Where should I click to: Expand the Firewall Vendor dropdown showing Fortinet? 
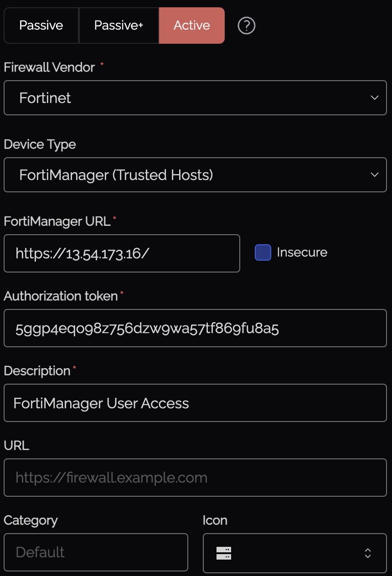195,98
